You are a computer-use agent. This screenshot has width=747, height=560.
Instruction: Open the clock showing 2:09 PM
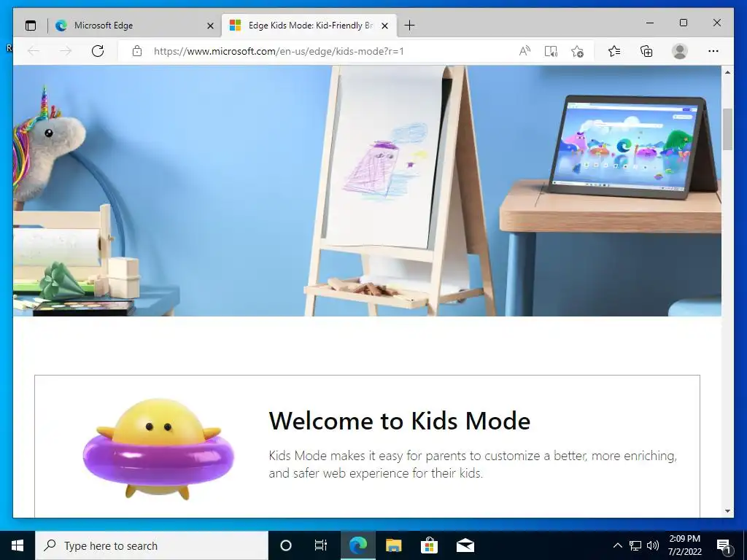pyautogui.click(x=684, y=545)
